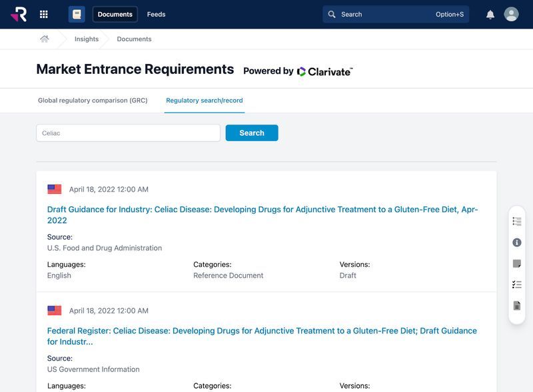Switch to the Feeds navigation item
Screen dimensions: 533x392
point(156,13)
